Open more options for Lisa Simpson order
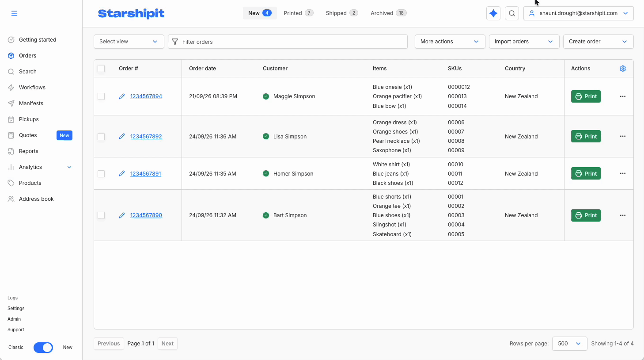Image resolution: width=644 pixels, height=360 pixels. [623, 136]
